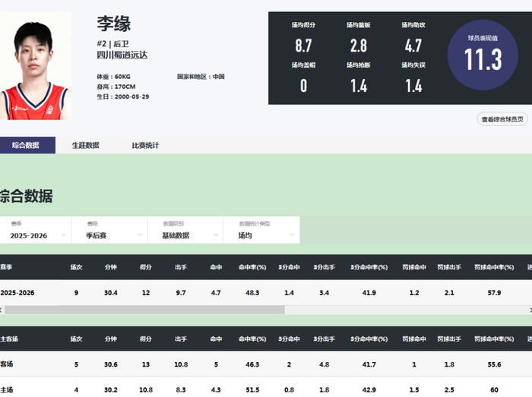This screenshot has height=397, width=532.
Task: Click the 命中率(%) column header in season table
Action: pyautogui.click(x=251, y=267)
